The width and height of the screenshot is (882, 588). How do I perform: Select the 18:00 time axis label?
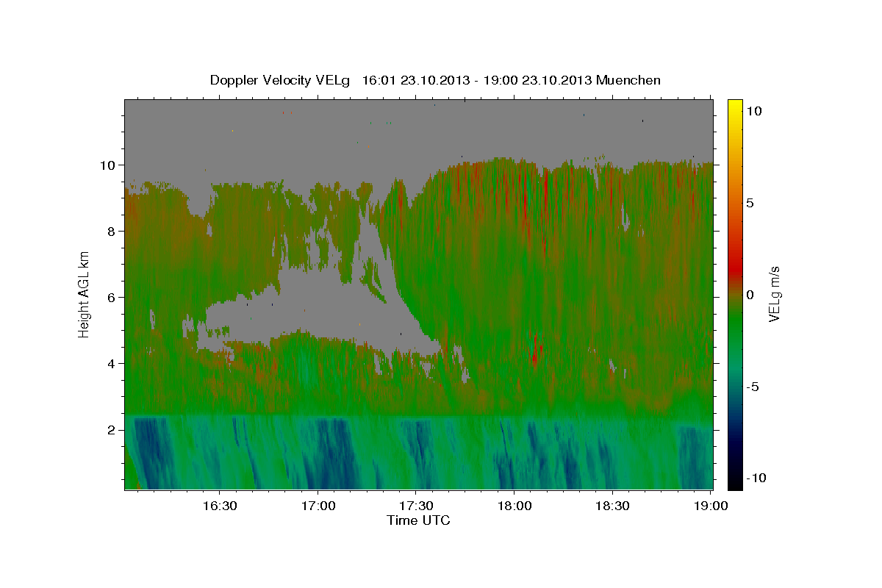click(515, 506)
